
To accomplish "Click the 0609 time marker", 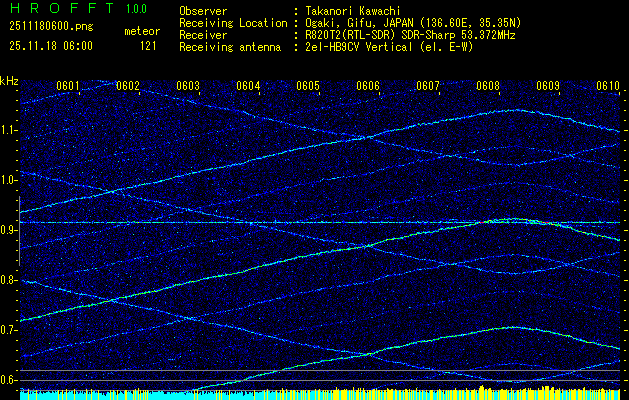I will click(548, 85).
